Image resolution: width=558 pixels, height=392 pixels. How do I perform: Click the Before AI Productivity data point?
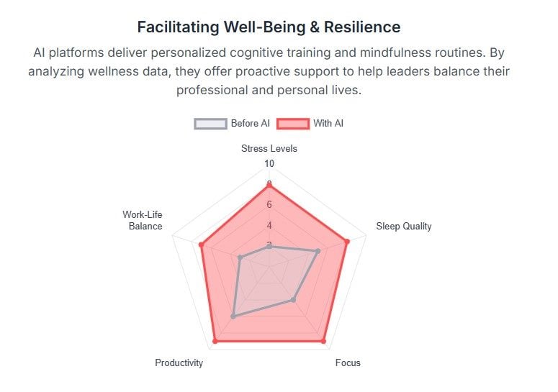tap(233, 316)
